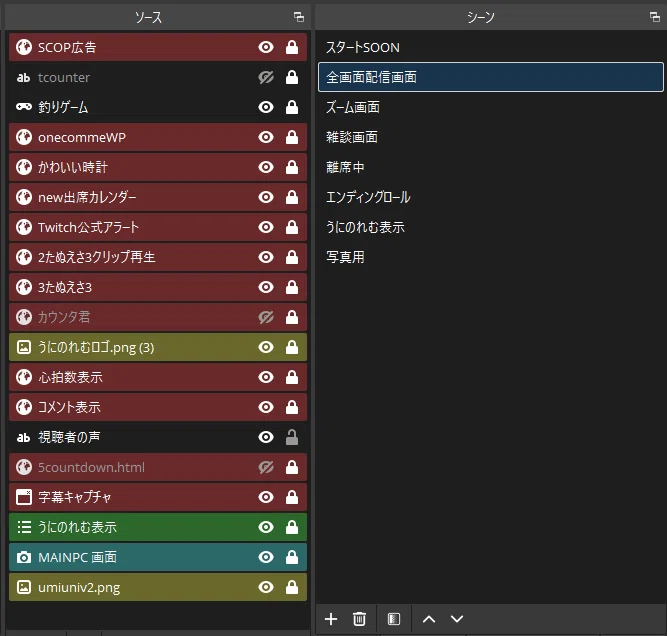The height and width of the screenshot is (636, 667).
Task: Toggle the lock on Twitch公式アラート
Action: 292,227
